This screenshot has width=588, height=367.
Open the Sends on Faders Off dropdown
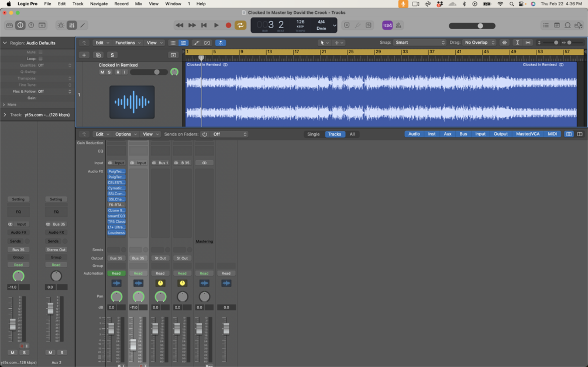229,134
